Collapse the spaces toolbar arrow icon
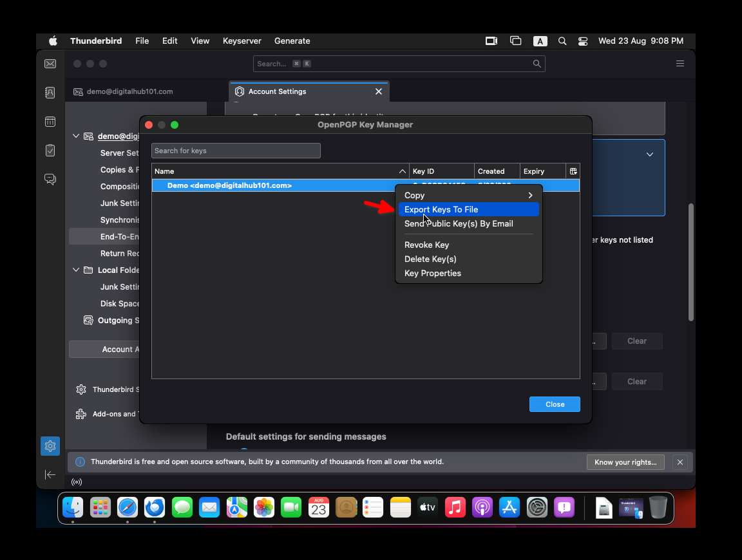Screen dimensions: 742x560 (50, 475)
